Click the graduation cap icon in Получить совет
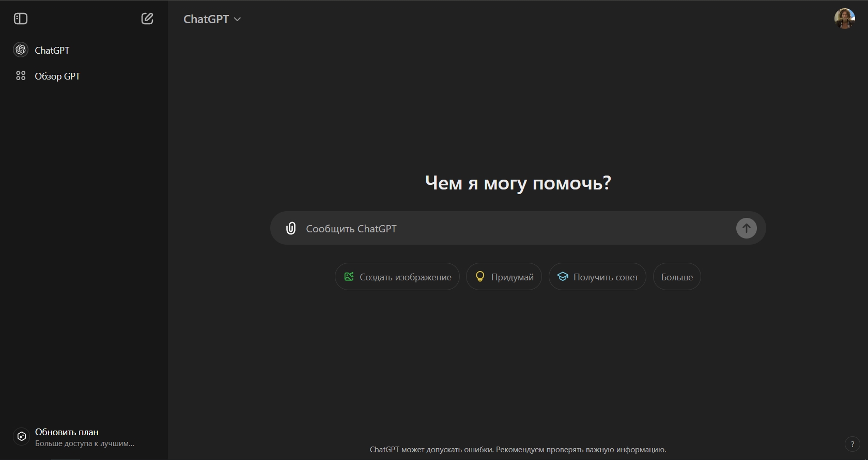The width and height of the screenshot is (868, 460). point(563,277)
